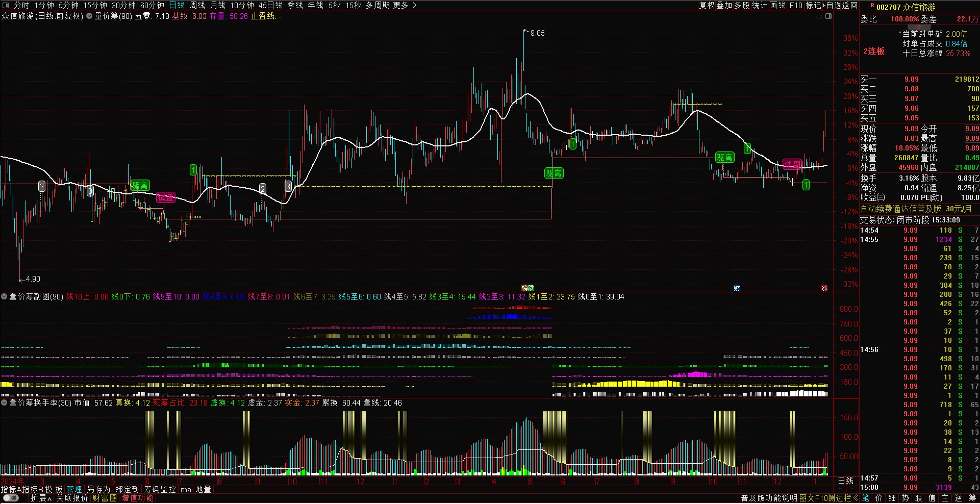Viewport: 980px width, 504px height.
Task: Click the red 涨 marker on chart bottom
Action: click(x=824, y=288)
